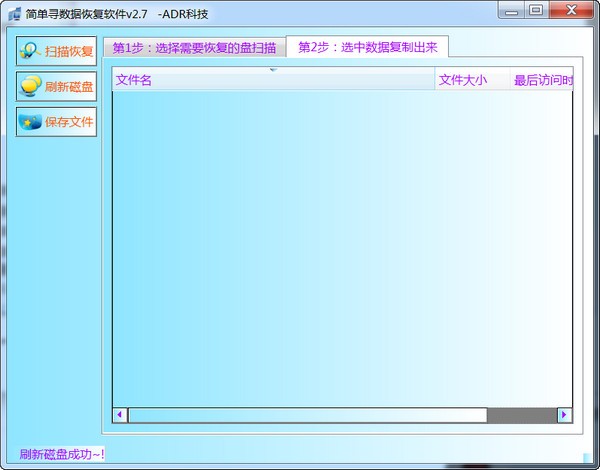This screenshot has width=600, height=470.
Task: Click the 最后访问时 column header
Action: coord(541,81)
